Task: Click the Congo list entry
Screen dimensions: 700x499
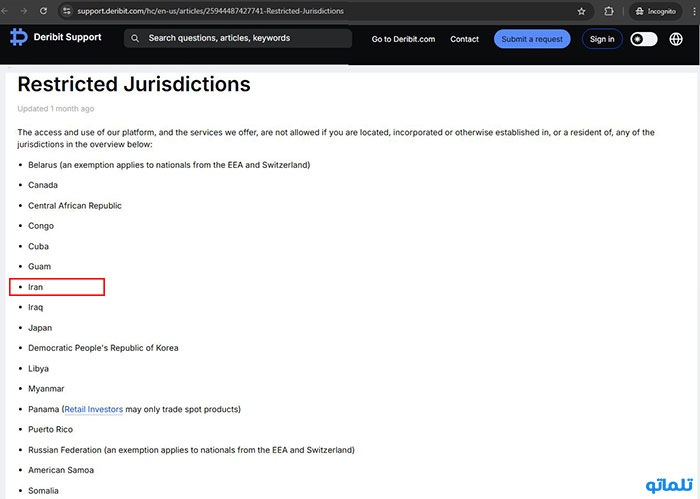Action: tap(41, 226)
